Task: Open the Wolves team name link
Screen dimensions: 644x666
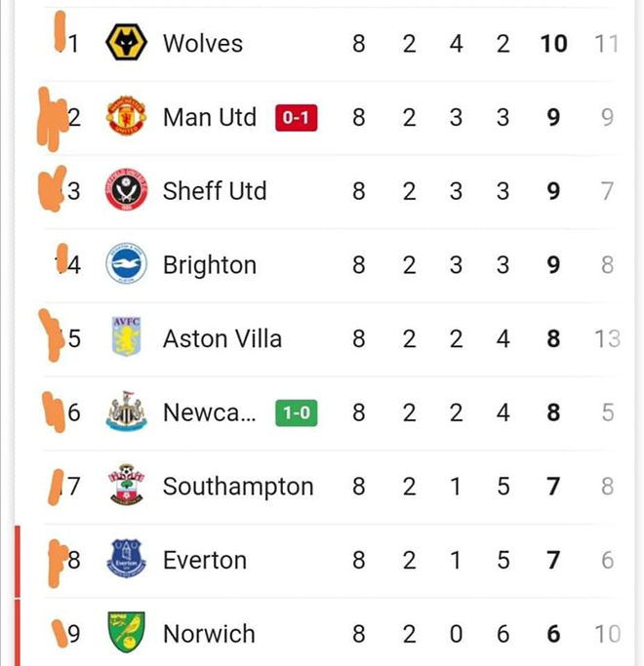Action: point(203,43)
